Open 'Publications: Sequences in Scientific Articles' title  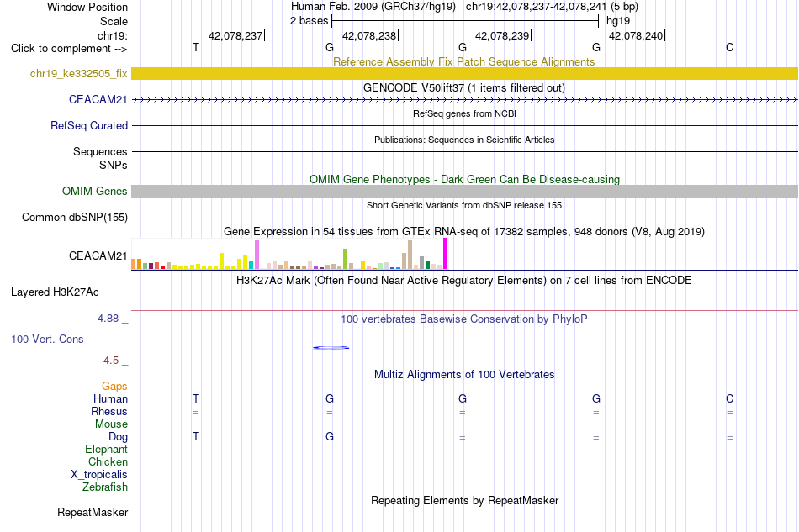[464, 140]
